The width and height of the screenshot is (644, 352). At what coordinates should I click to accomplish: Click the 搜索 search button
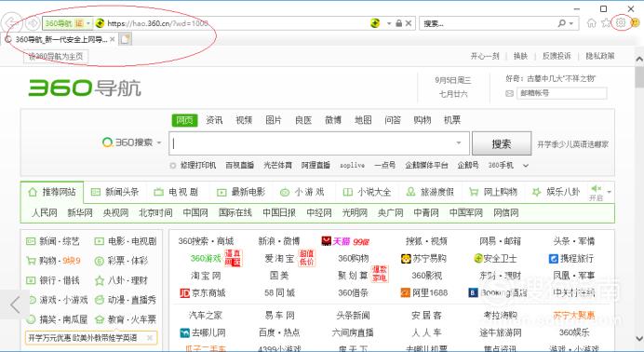(502, 143)
